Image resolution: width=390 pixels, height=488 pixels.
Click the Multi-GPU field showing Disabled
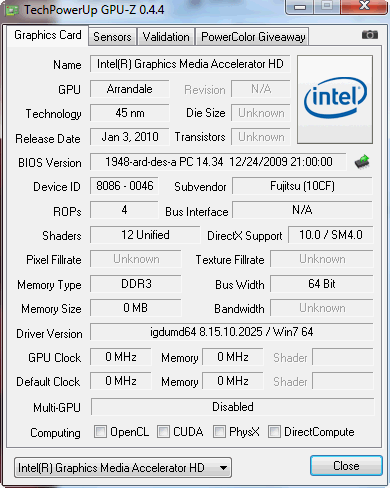233,407
